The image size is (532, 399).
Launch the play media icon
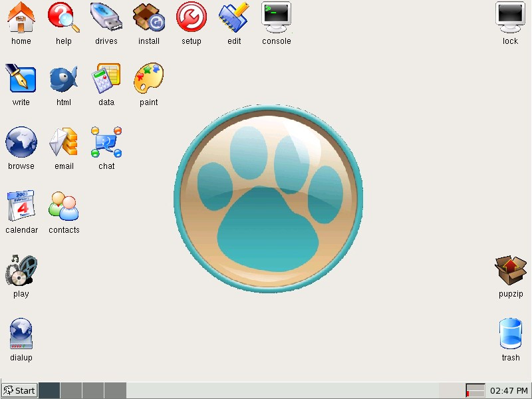coord(21,270)
